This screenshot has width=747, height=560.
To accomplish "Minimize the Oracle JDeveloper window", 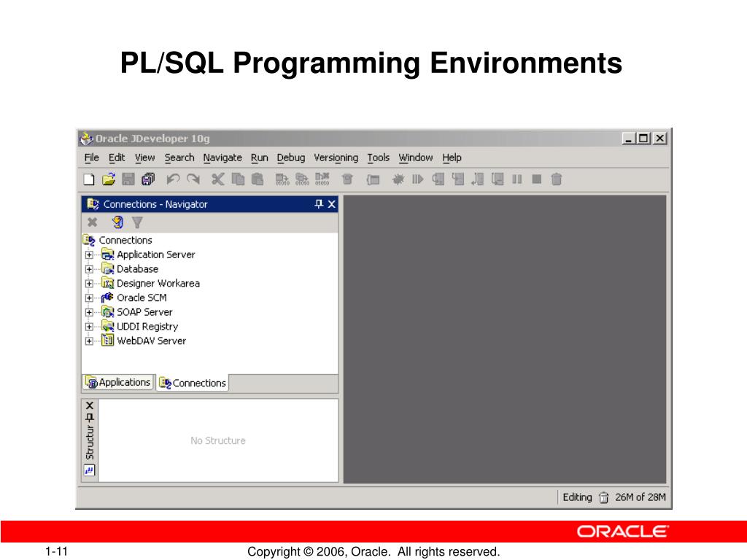I will (x=629, y=139).
